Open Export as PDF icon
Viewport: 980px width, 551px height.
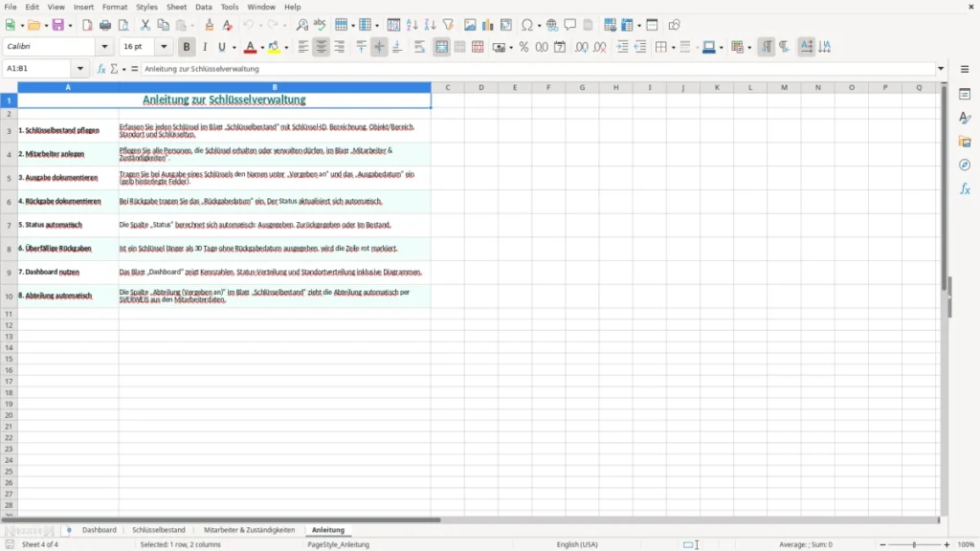(87, 25)
